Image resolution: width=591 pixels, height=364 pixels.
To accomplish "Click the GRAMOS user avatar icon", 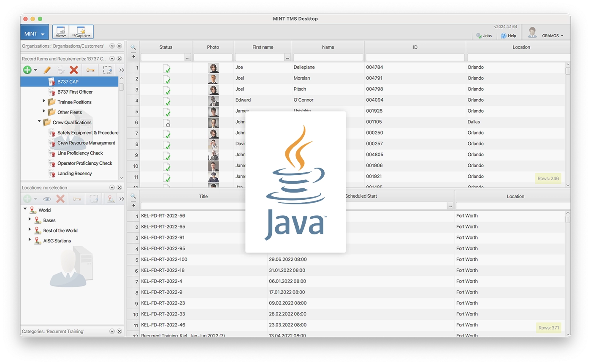I will (x=532, y=33).
